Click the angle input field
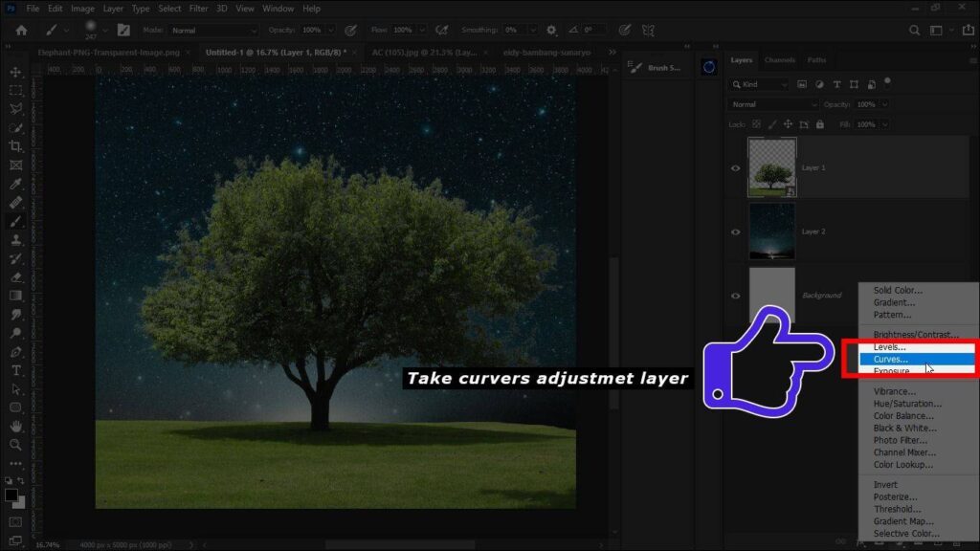The image size is (980, 551). tap(594, 30)
